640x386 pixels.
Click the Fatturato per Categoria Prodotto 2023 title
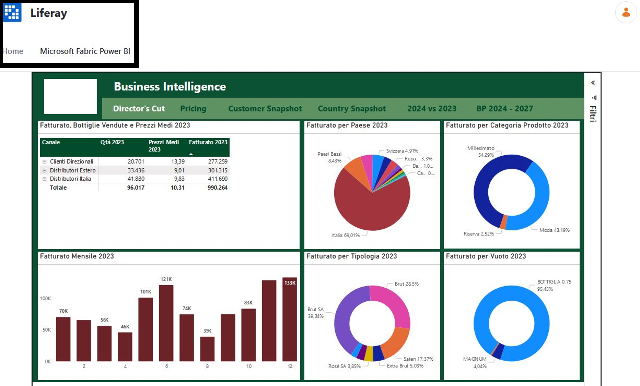(x=507, y=125)
